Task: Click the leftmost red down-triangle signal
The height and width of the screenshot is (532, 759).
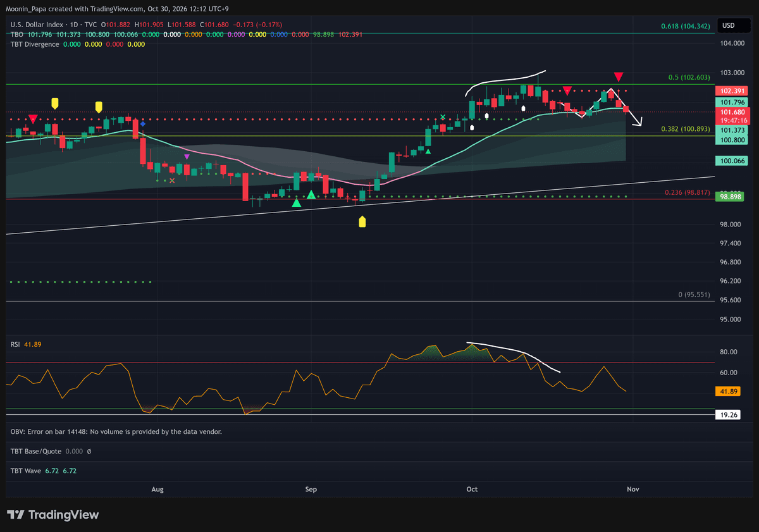Action: 33,118
